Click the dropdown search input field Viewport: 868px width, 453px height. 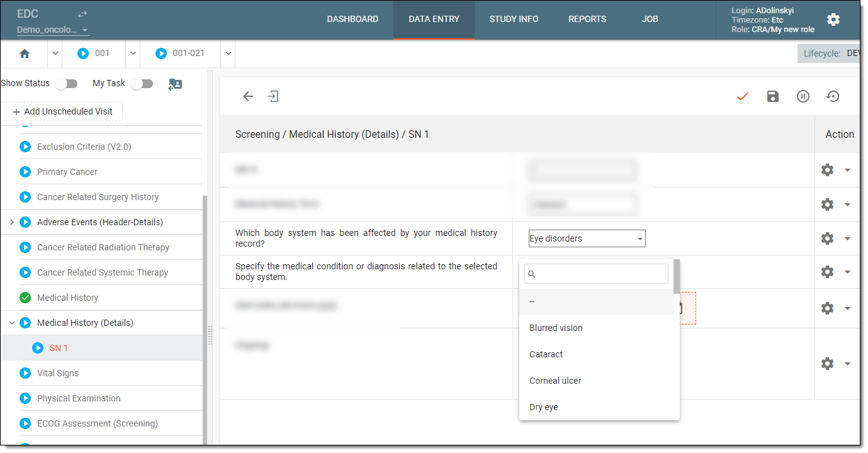click(596, 274)
